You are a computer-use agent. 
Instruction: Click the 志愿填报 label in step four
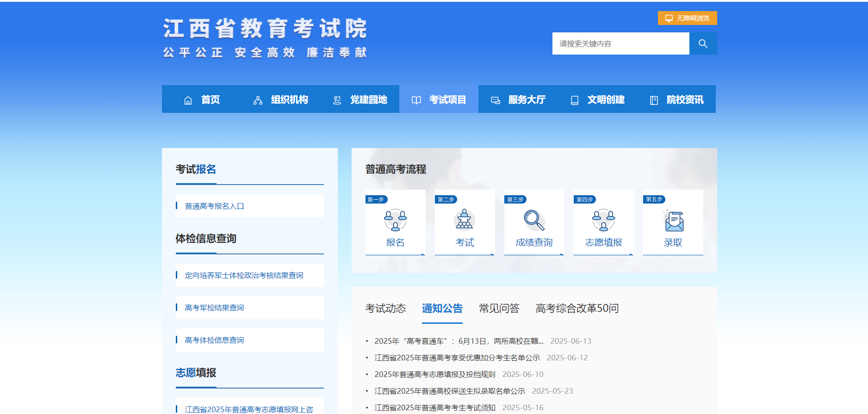point(604,242)
